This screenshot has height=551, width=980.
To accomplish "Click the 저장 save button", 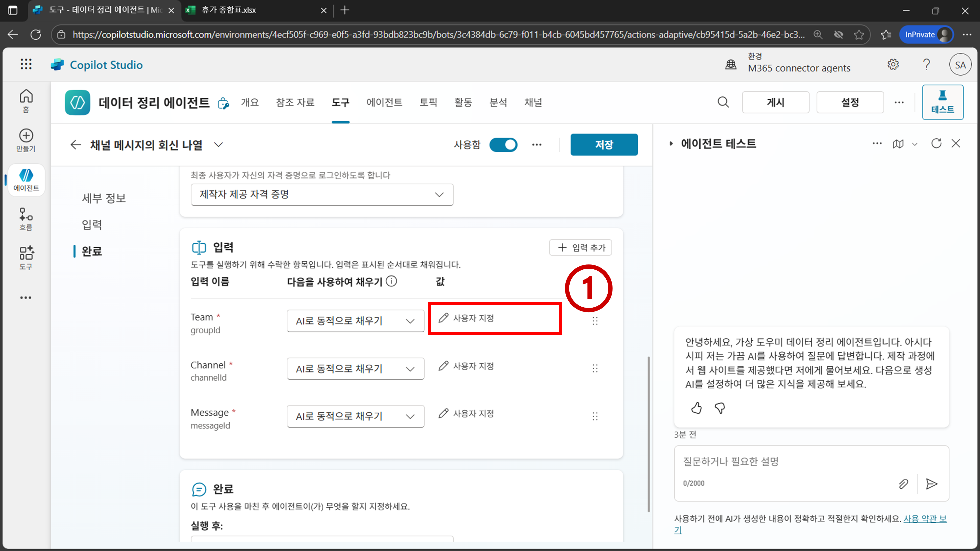I will pos(604,144).
